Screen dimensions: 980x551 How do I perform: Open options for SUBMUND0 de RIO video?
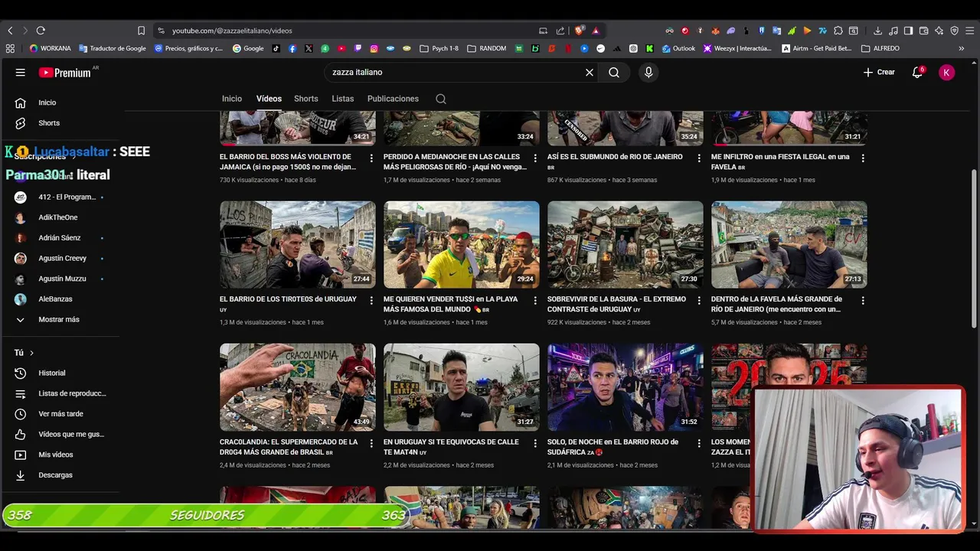tap(699, 158)
